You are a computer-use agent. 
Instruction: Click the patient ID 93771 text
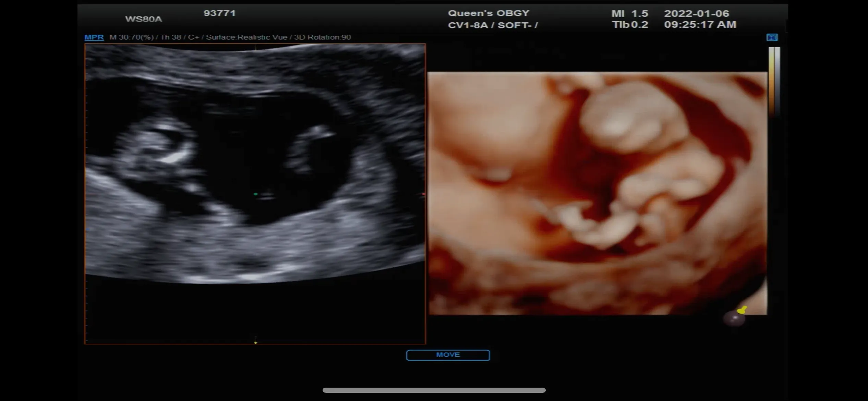219,13
